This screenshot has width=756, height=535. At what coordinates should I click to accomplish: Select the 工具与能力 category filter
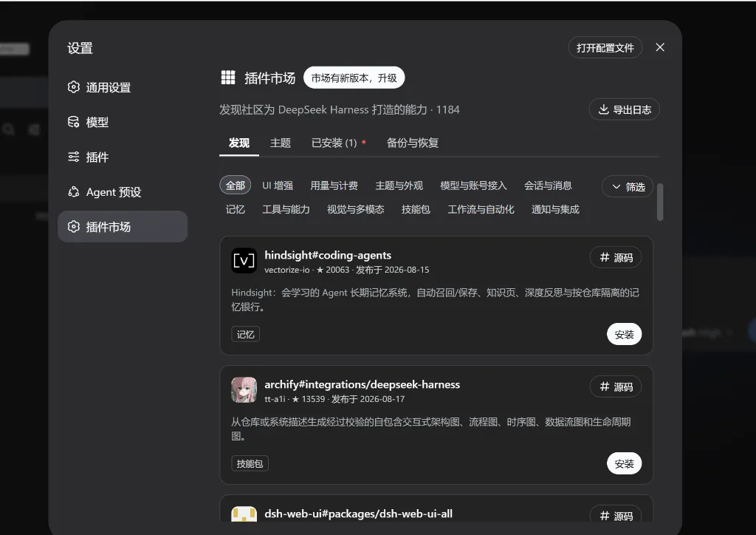click(286, 209)
